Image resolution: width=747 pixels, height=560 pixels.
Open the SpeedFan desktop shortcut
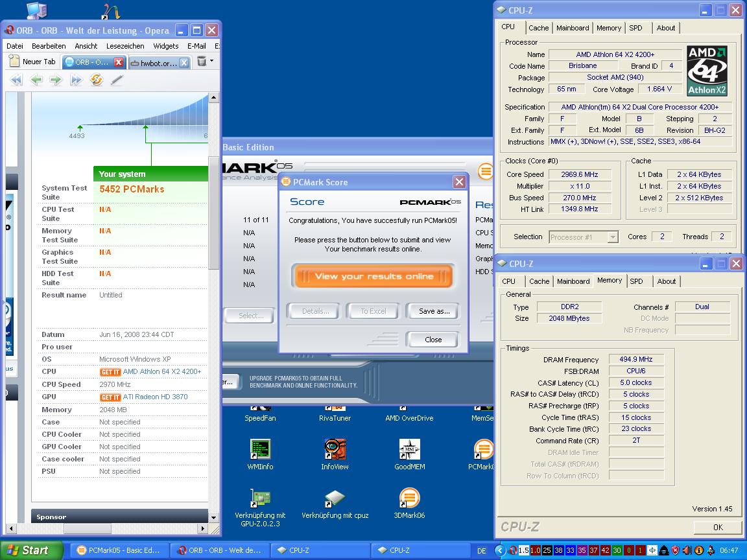click(260, 414)
